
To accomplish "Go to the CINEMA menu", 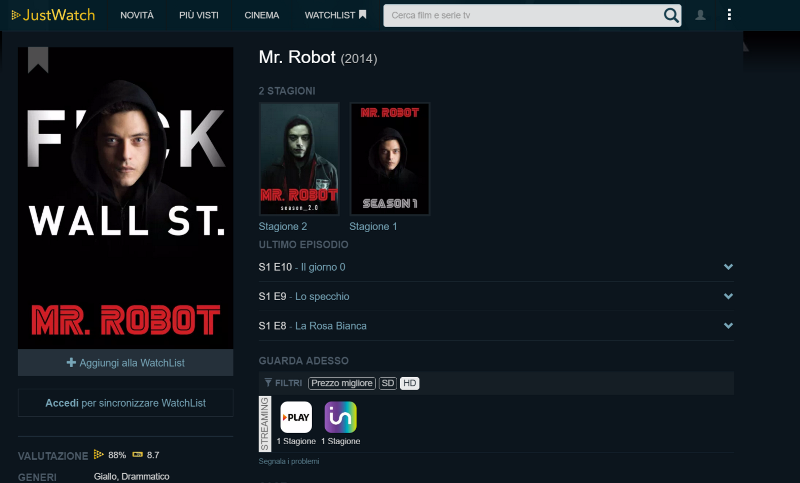I will (262, 15).
